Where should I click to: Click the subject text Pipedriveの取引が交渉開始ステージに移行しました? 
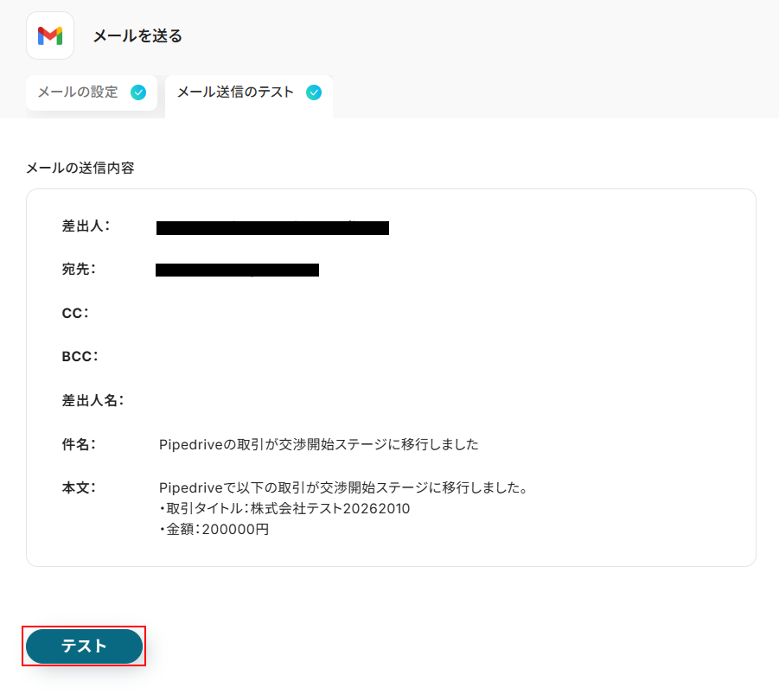(x=318, y=444)
